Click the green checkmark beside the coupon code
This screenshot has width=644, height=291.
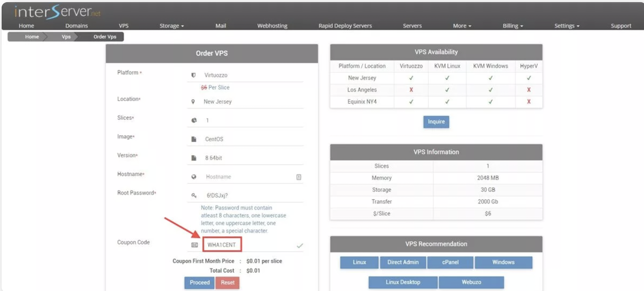[300, 245]
